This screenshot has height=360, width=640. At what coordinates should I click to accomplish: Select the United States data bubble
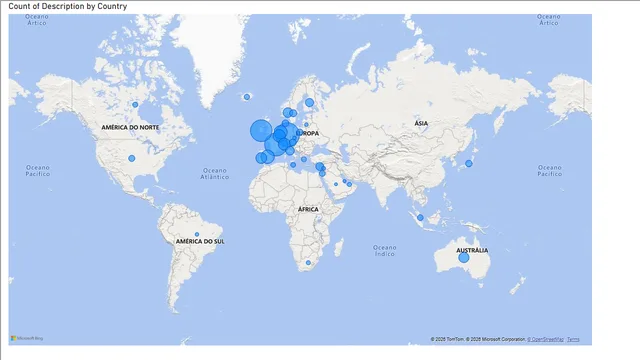pos(131,158)
